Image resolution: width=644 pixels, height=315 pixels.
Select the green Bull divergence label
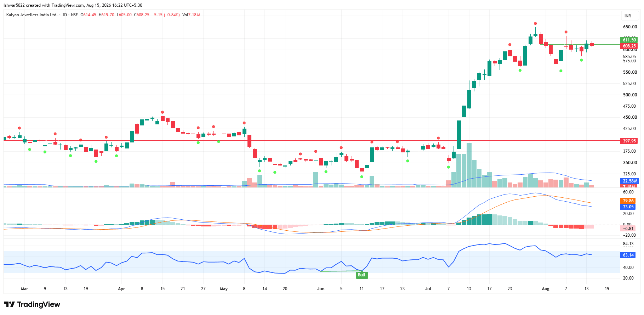pos(361,275)
